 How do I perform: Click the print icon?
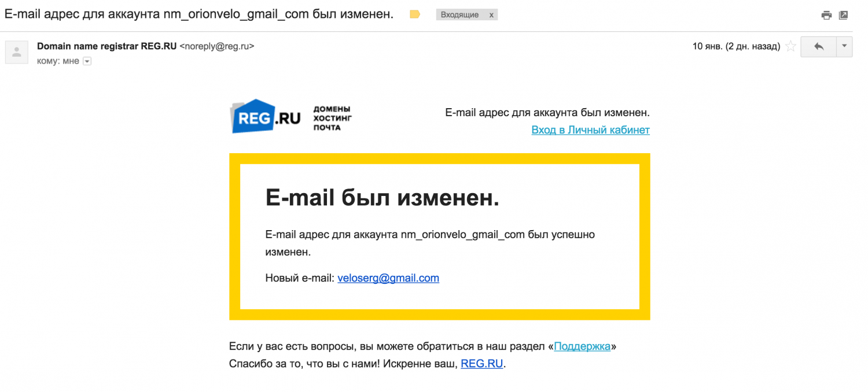coord(826,15)
